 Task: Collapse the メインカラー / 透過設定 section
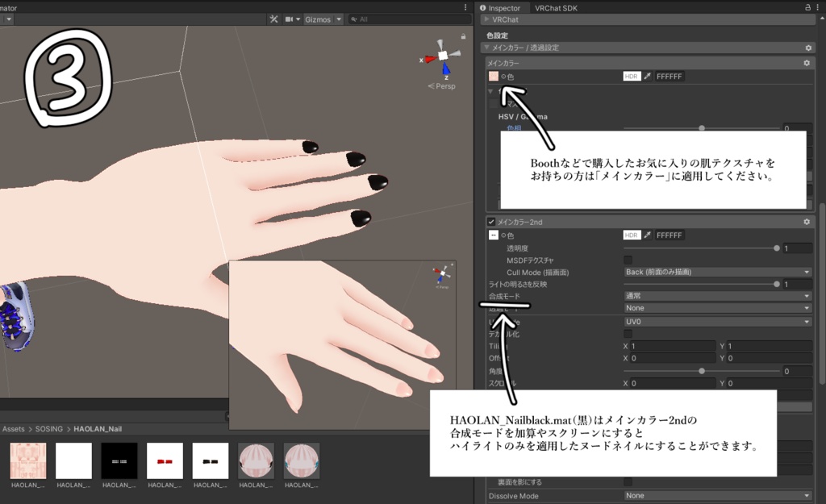(488, 48)
